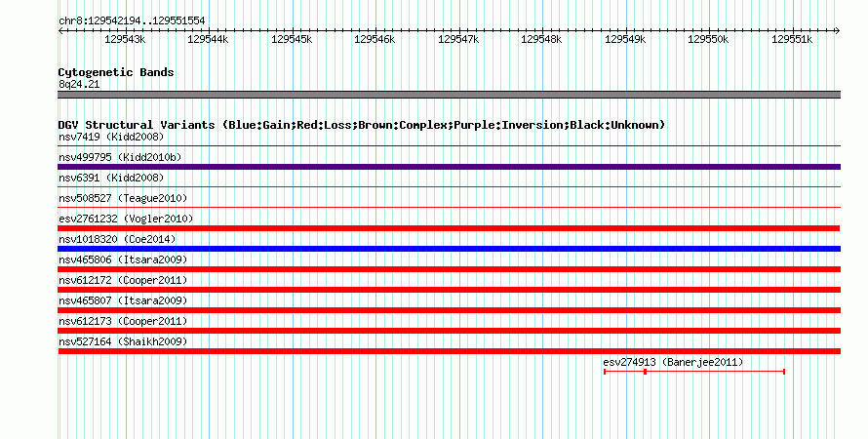The width and height of the screenshot is (868, 439).
Task: Click the blue nsv1018320 gain bar
Action: (x=449, y=249)
